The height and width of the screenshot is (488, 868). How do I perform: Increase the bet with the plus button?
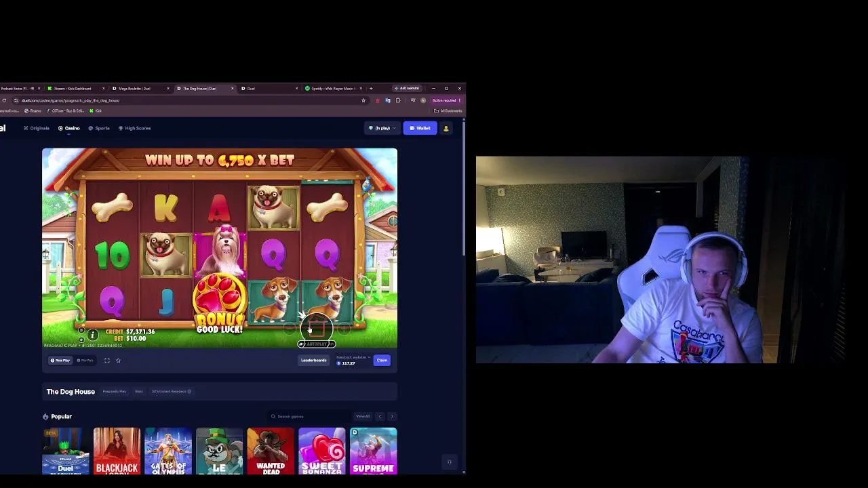point(343,329)
